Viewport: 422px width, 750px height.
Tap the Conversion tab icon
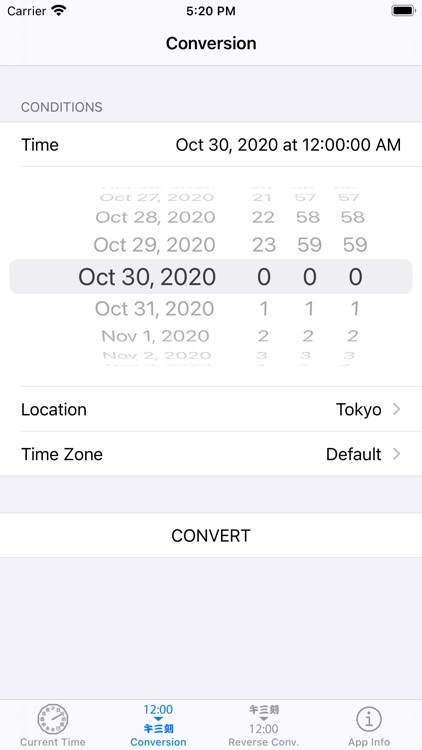point(158,719)
